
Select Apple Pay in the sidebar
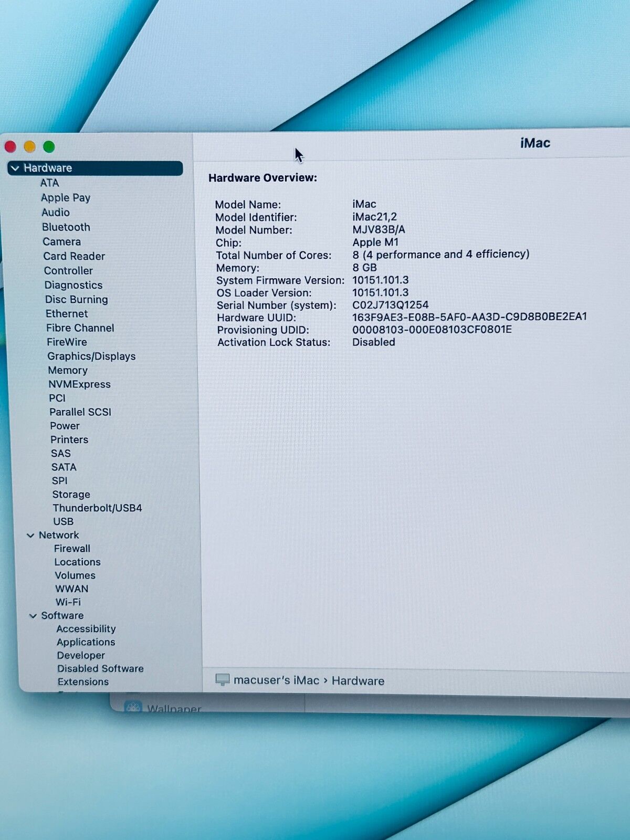pos(66,197)
